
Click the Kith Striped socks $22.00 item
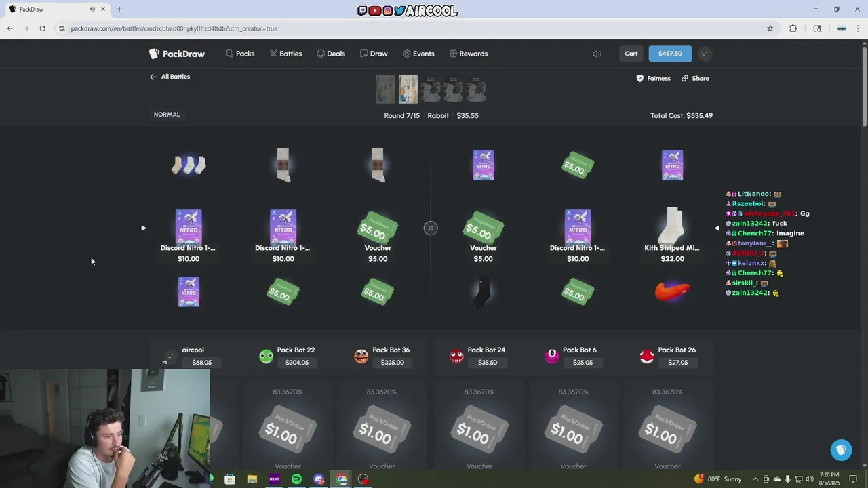(672, 234)
